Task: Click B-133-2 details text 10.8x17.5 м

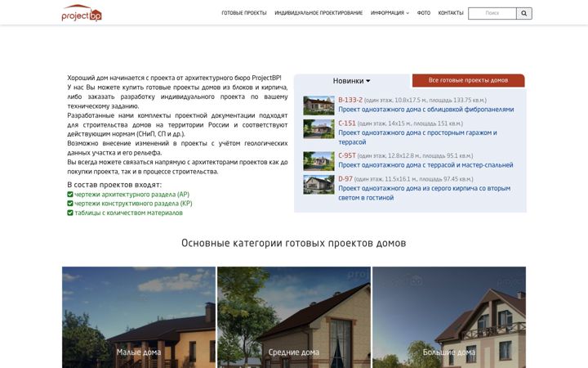Action: pyautogui.click(x=411, y=101)
